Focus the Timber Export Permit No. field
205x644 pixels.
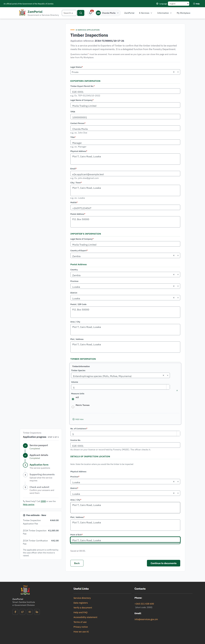coord(125,91)
